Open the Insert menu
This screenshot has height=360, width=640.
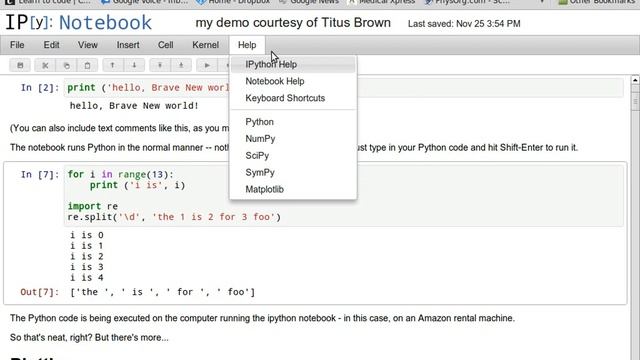coord(128,45)
